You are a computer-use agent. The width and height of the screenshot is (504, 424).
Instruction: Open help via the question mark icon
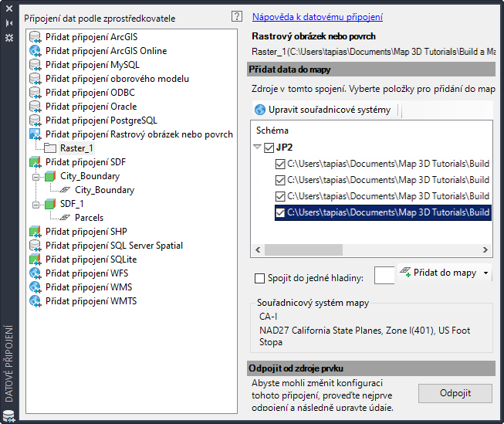(237, 16)
